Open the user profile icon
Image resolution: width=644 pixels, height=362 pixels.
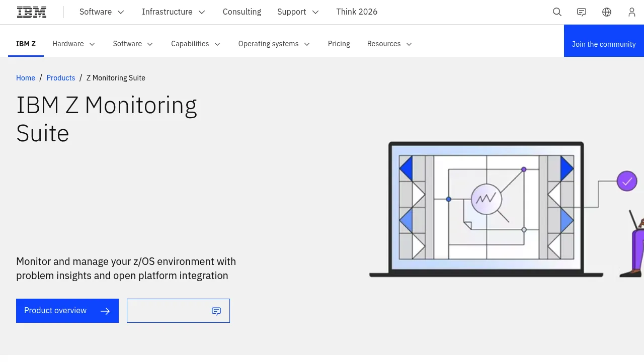(632, 12)
